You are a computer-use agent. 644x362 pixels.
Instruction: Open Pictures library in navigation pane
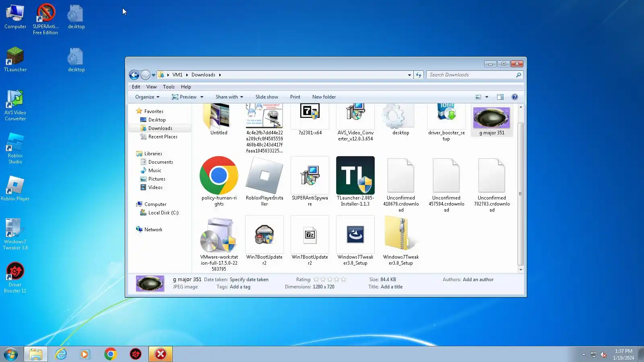click(157, 179)
